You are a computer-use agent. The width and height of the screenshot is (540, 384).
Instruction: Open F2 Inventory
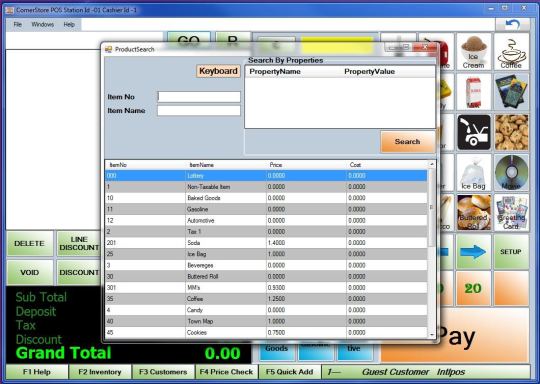tap(100, 372)
